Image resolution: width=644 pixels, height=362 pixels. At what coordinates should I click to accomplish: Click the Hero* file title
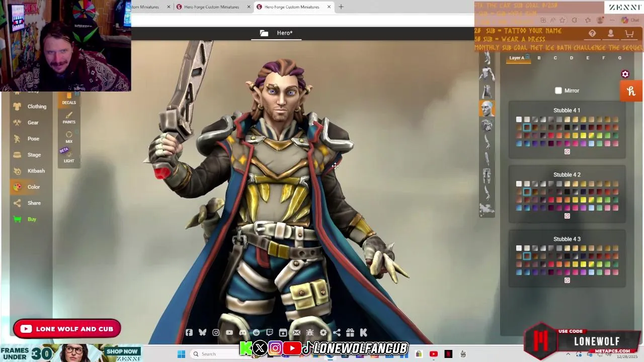click(285, 33)
